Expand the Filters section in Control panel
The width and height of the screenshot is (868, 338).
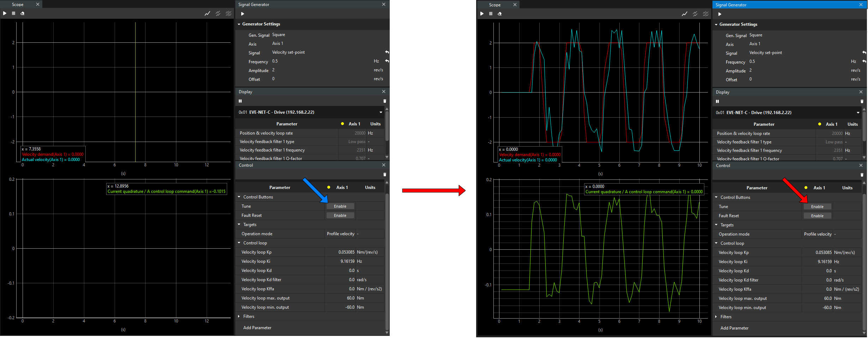[x=239, y=316]
